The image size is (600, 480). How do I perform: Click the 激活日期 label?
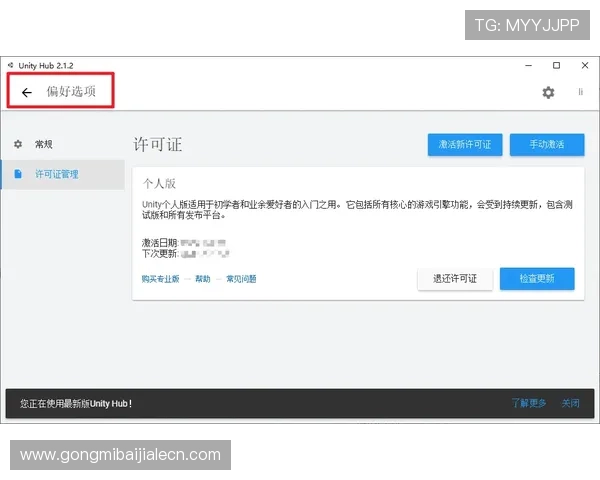click(x=160, y=243)
